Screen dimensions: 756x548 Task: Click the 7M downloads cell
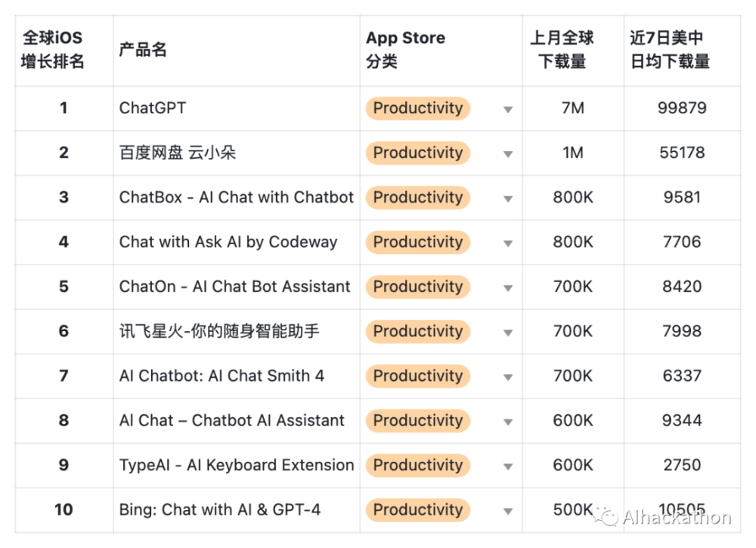pyautogui.click(x=573, y=108)
